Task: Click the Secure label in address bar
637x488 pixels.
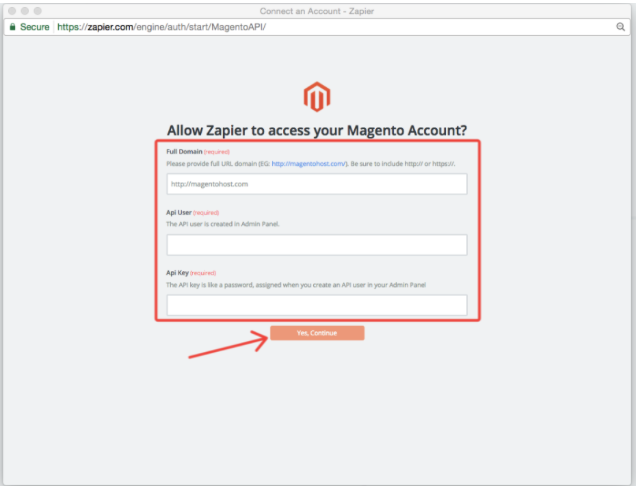Action: pyautogui.click(x=35, y=27)
